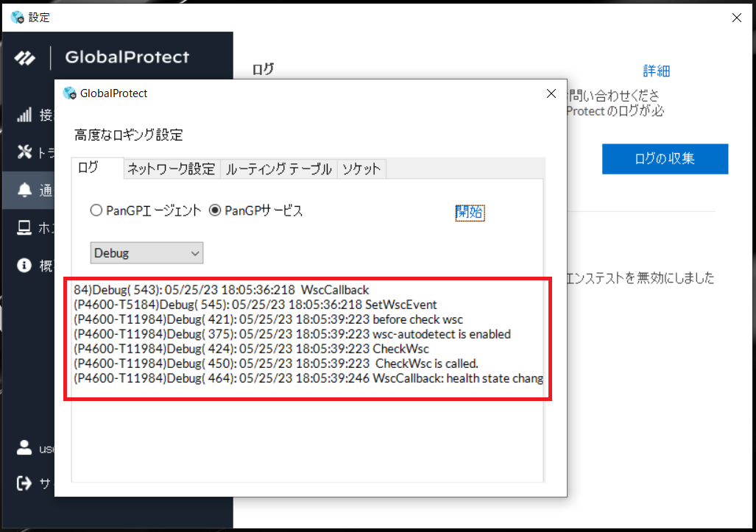Click the troubleshooting tools sidebar icon
The image size is (756, 532).
pyautogui.click(x=24, y=152)
